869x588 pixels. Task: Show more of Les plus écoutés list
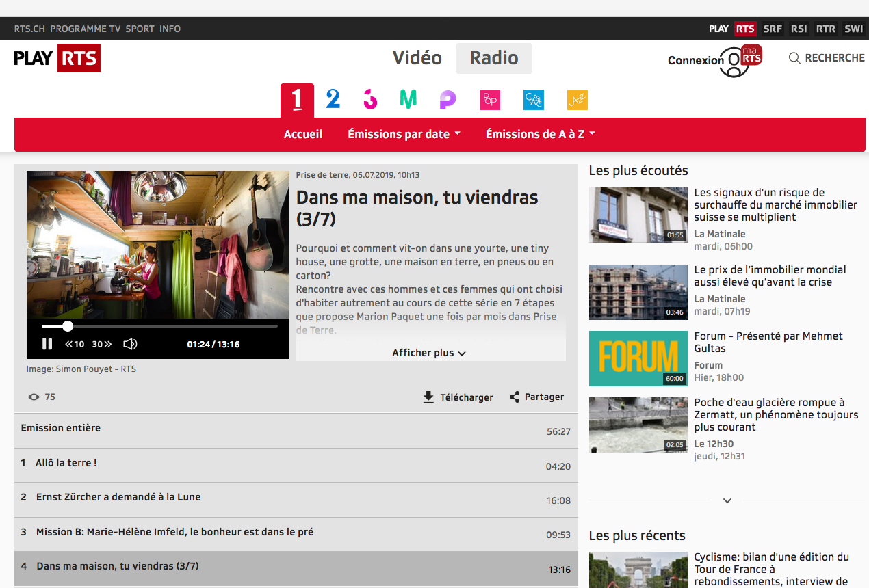(x=727, y=500)
